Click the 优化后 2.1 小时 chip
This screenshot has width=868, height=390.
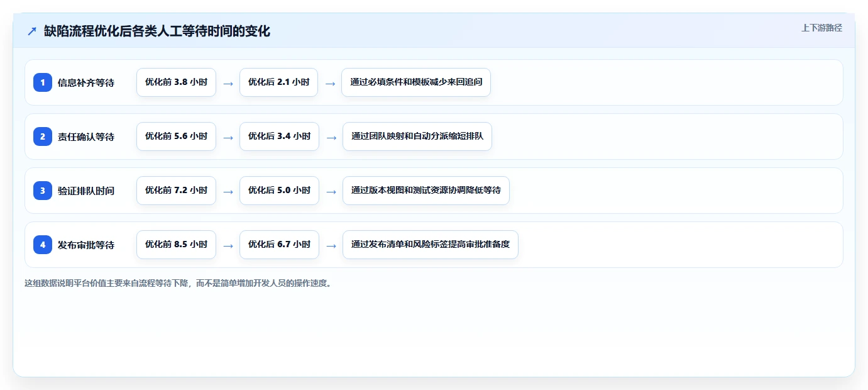coord(278,82)
